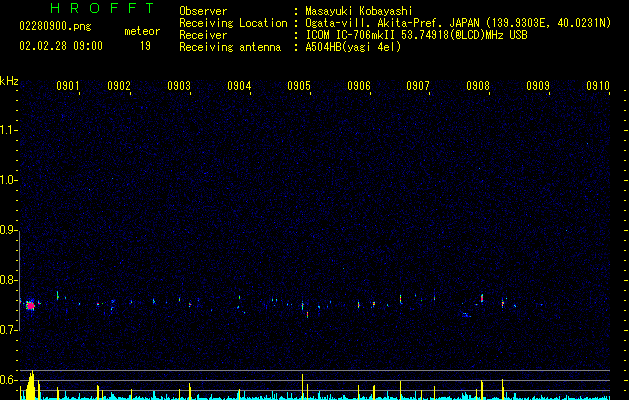Click the 1.1 kHz axis label
The height and width of the screenshot is (400, 629).
[x=8, y=130]
